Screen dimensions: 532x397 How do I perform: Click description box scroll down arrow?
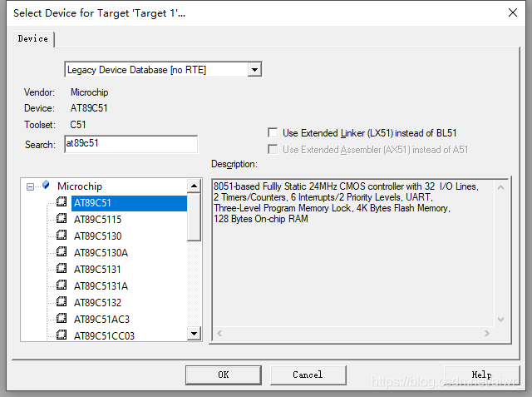pyautogui.click(x=500, y=320)
